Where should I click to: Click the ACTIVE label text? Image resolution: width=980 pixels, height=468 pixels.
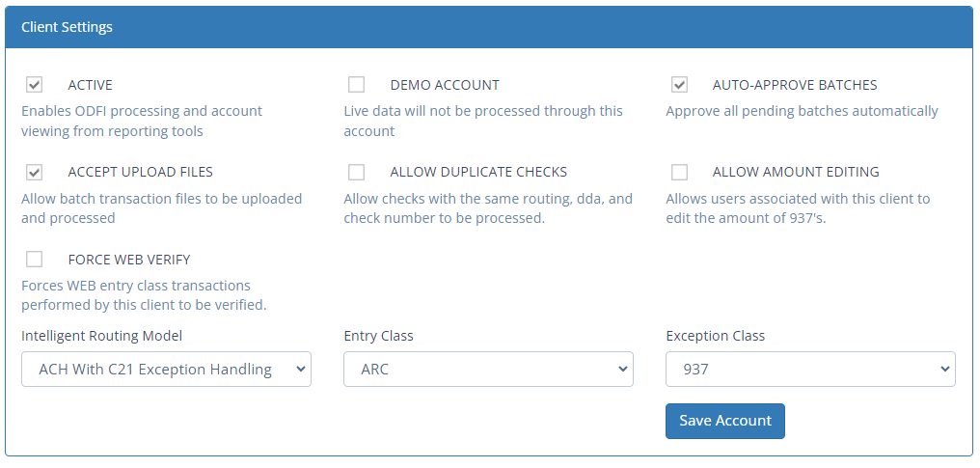click(x=90, y=85)
